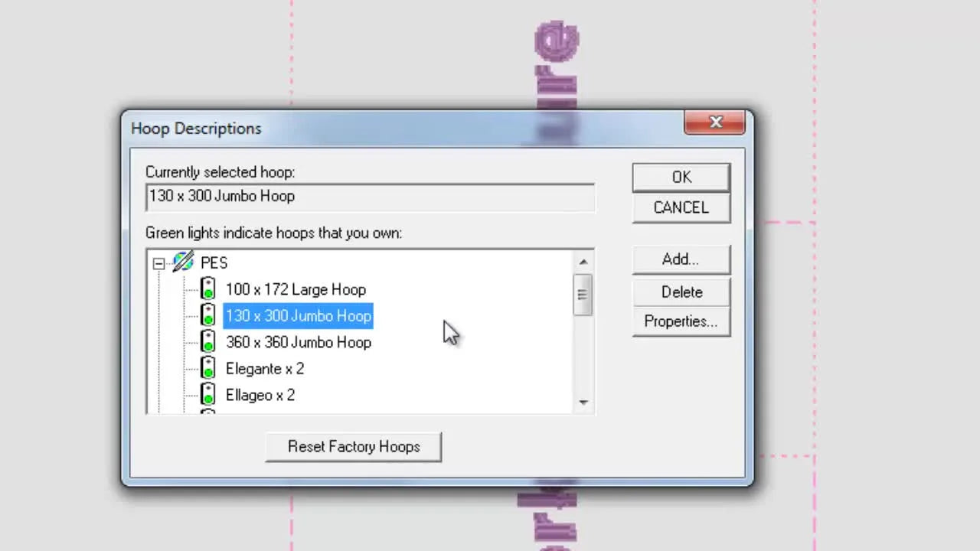Click traffic light icon next to Elegante x 2

pyautogui.click(x=207, y=369)
